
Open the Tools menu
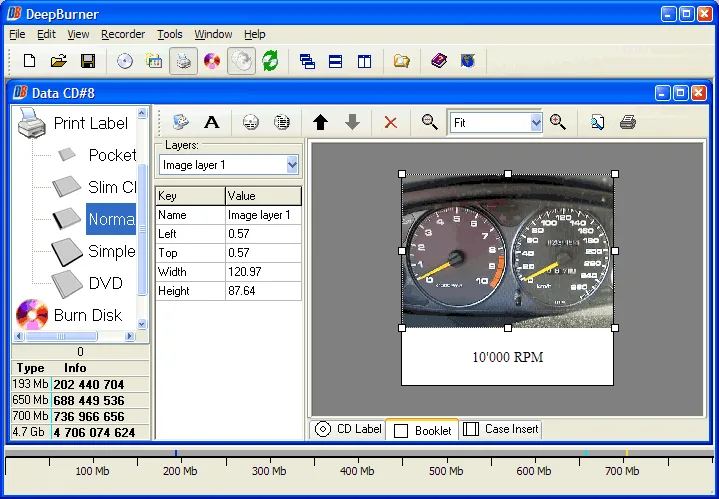pyautogui.click(x=170, y=34)
